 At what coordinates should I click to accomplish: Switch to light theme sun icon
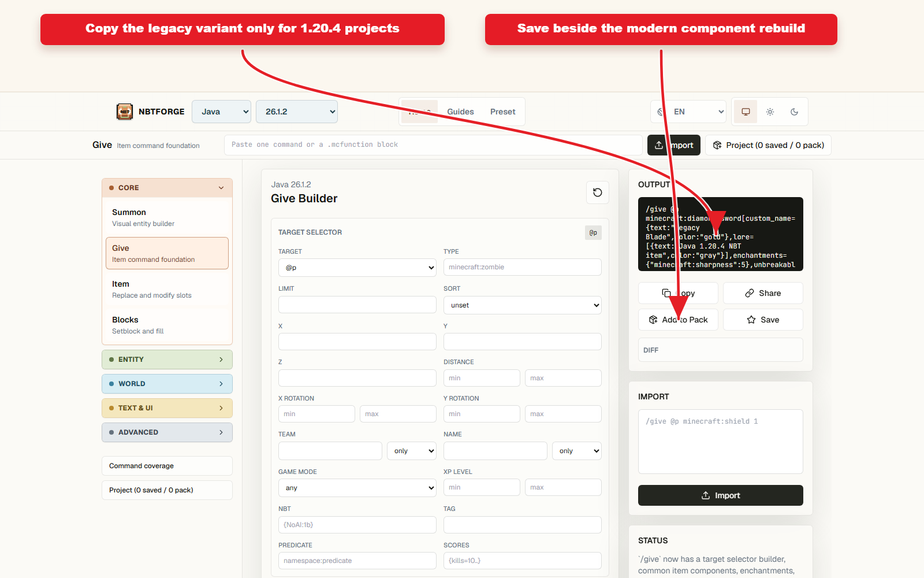(770, 112)
